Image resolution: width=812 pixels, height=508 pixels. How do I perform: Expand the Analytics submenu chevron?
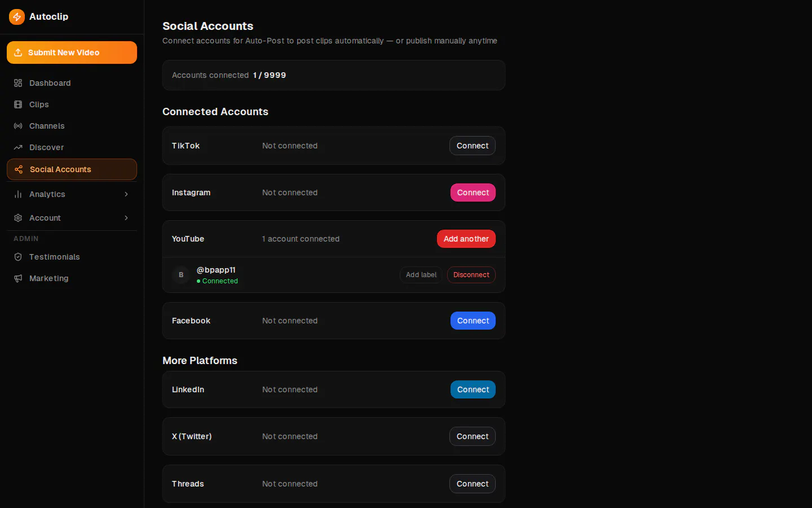pos(126,194)
